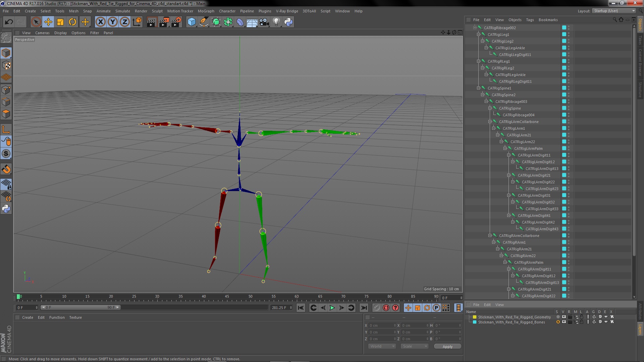Go to start of animation
Image resolution: width=644 pixels, height=362 pixels.
coord(301,308)
